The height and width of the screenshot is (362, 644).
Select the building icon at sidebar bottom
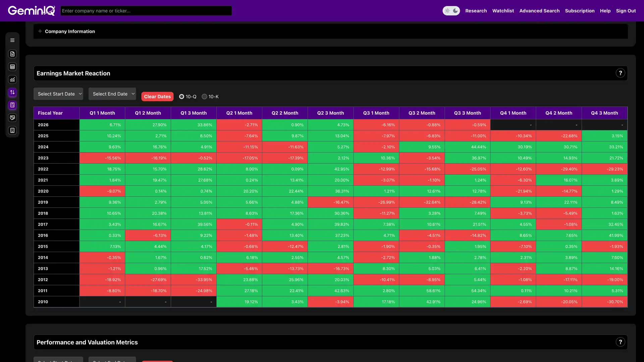(12, 130)
